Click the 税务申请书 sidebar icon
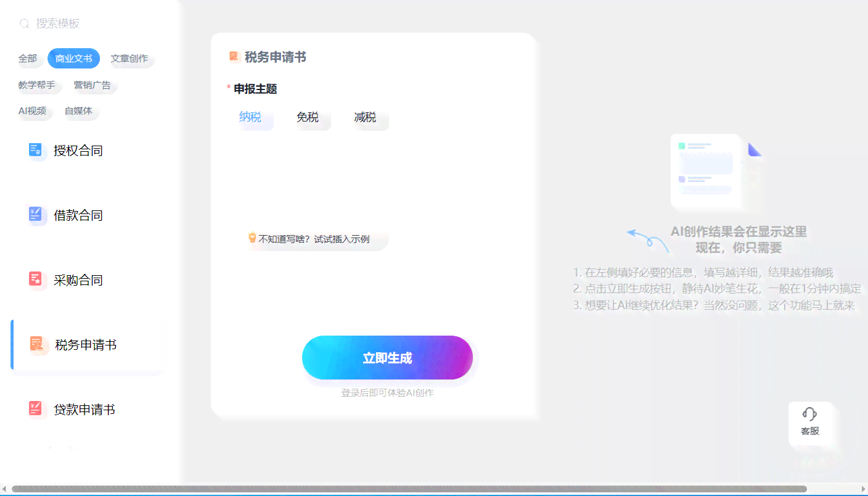Image resolution: width=868 pixels, height=496 pixels. [x=38, y=344]
